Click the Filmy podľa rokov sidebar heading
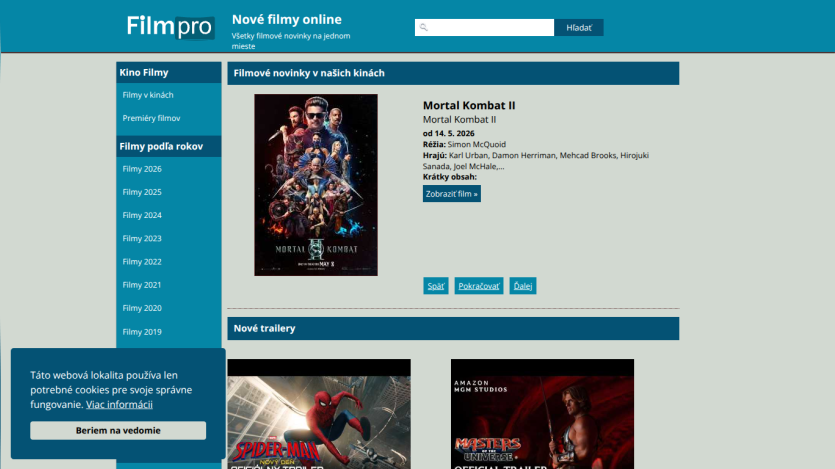The width and height of the screenshot is (835, 469). 169,146
